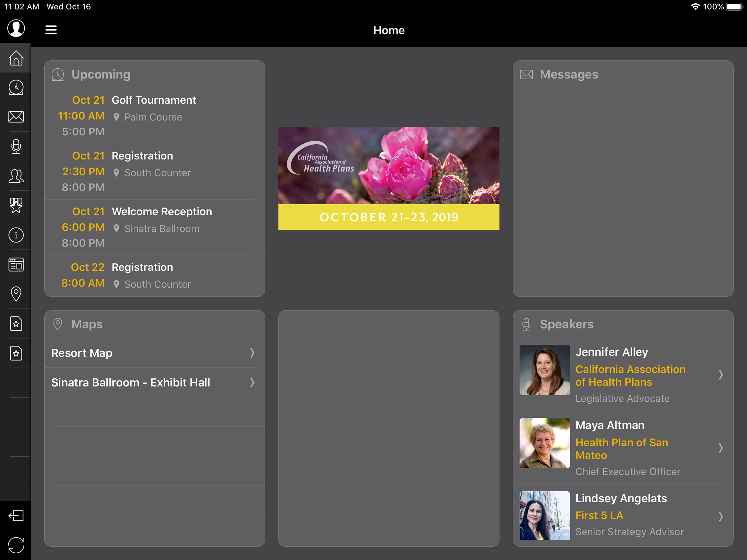This screenshot has width=747, height=560.
Task: Select speaker name Maya Altman
Action: pos(610,425)
